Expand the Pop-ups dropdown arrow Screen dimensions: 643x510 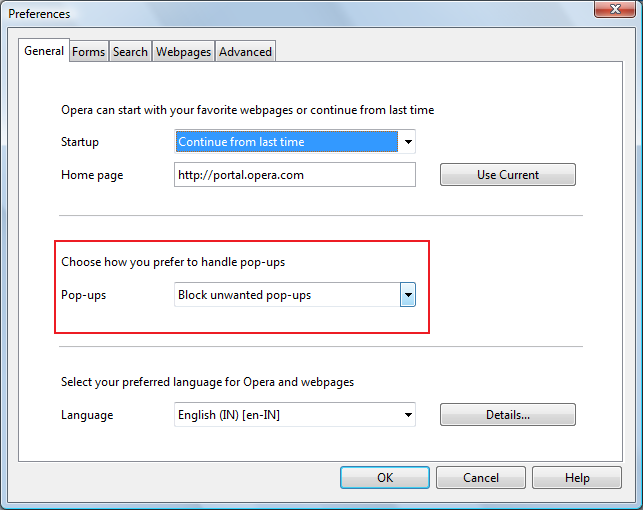[408, 295]
